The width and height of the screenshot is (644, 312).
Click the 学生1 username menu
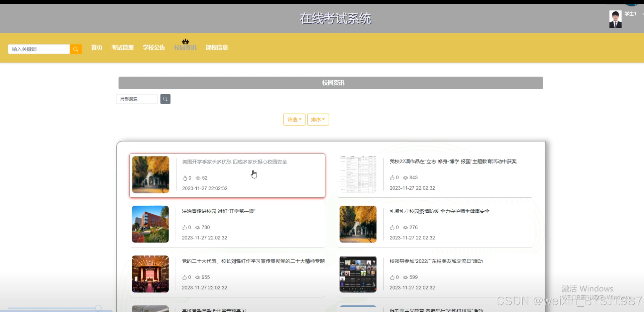pos(630,14)
